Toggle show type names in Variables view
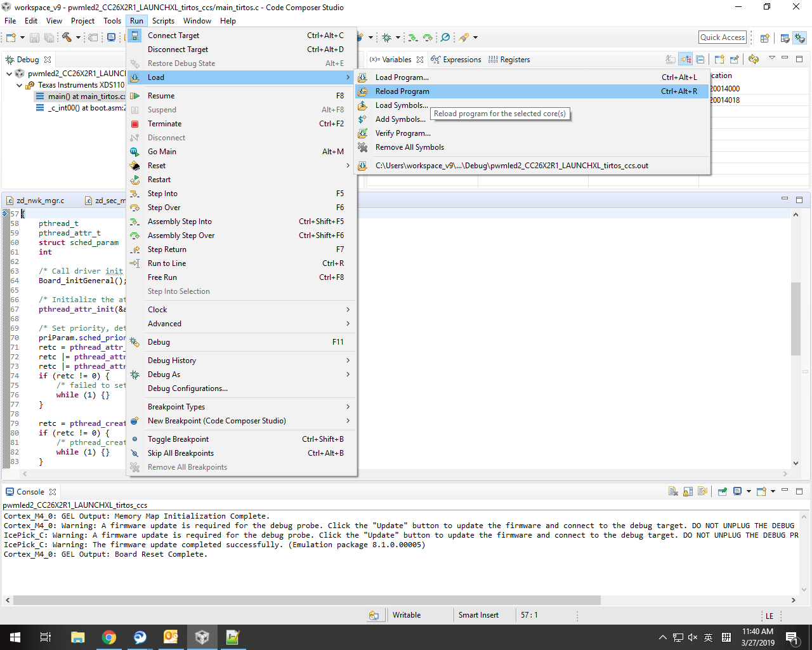 (671, 60)
